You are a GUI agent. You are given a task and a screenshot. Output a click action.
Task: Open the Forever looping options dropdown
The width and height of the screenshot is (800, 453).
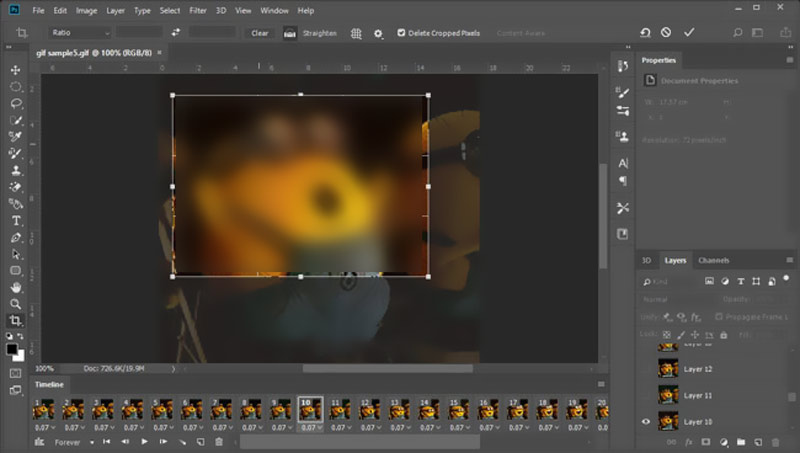[x=74, y=442]
